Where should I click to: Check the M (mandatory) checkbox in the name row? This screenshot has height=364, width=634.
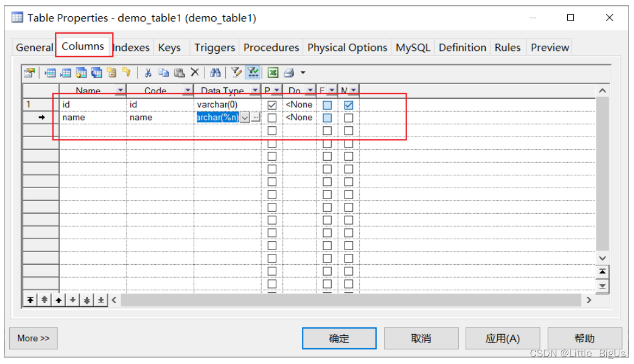(348, 118)
